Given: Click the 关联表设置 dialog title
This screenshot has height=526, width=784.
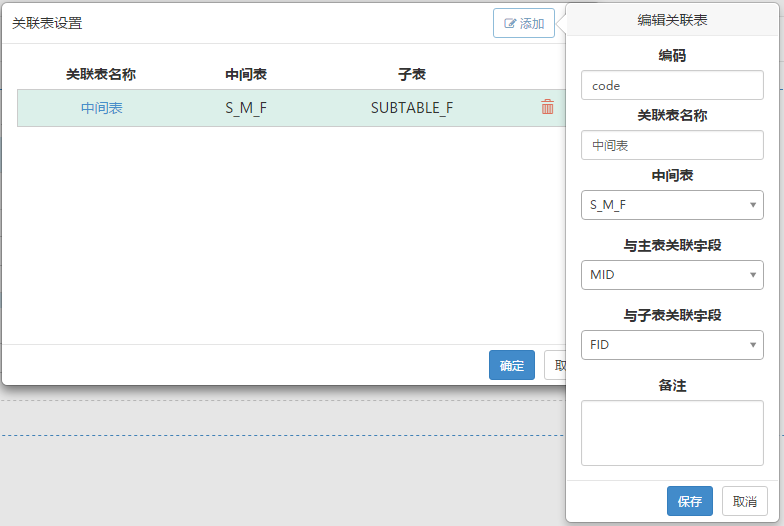Looking at the screenshot, I should [x=47, y=23].
